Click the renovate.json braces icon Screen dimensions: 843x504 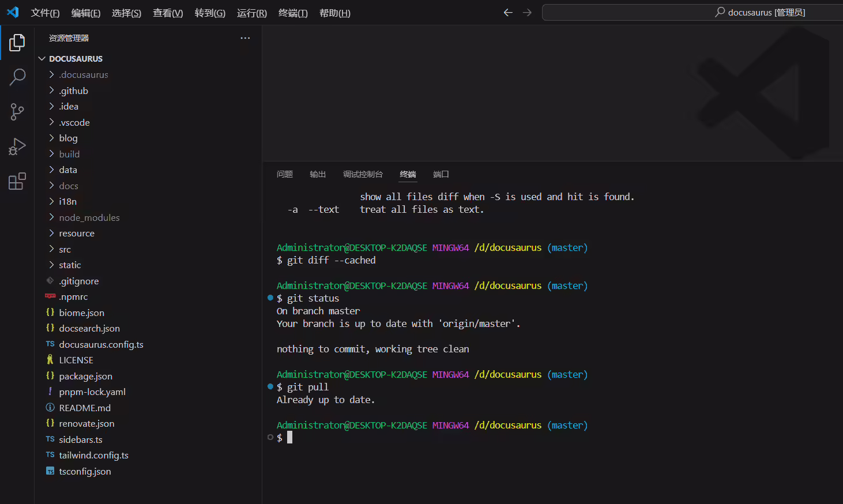click(x=50, y=423)
